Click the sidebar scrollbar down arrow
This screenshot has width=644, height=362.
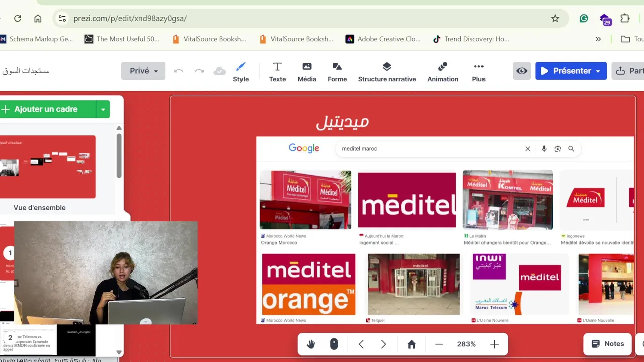pyautogui.click(x=119, y=352)
